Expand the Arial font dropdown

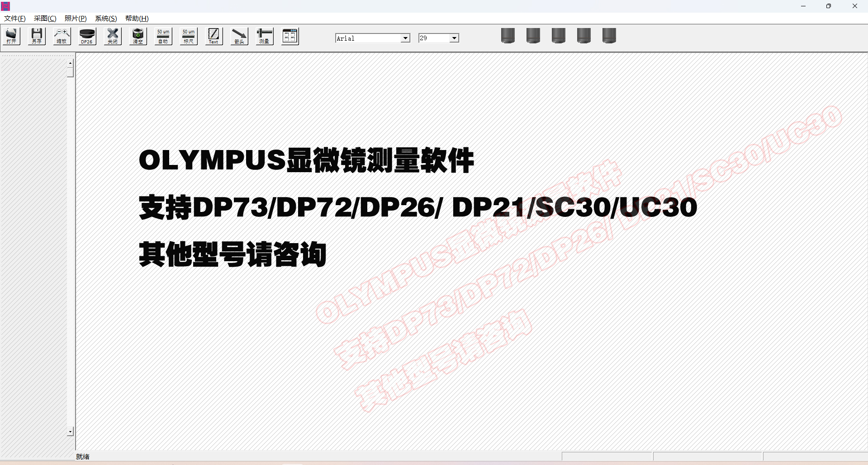click(405, 38)
